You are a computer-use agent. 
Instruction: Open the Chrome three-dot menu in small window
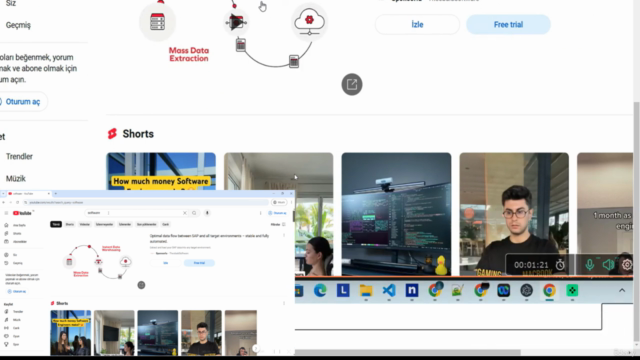[x=291, y=202]
